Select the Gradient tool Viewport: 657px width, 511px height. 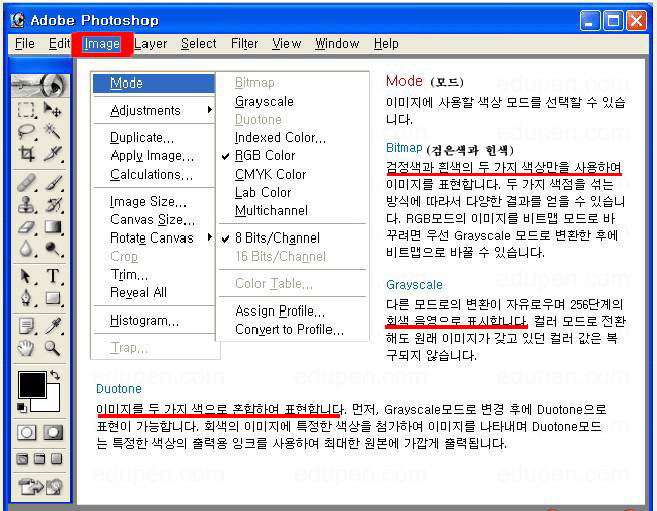pos(52,227)
